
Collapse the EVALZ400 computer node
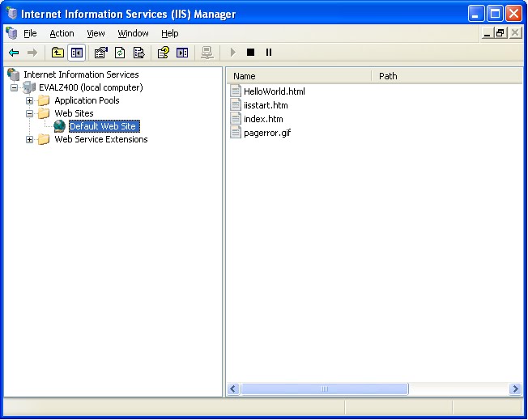(14, 88)
